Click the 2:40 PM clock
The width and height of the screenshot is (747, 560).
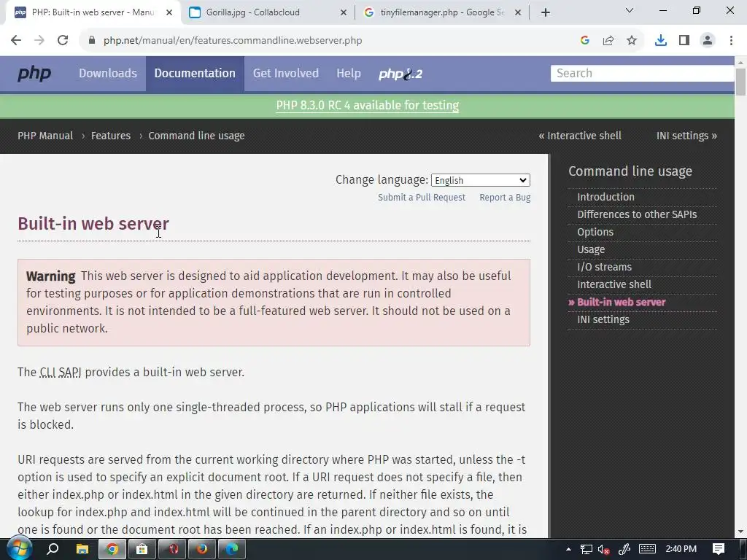coord(681,549)
